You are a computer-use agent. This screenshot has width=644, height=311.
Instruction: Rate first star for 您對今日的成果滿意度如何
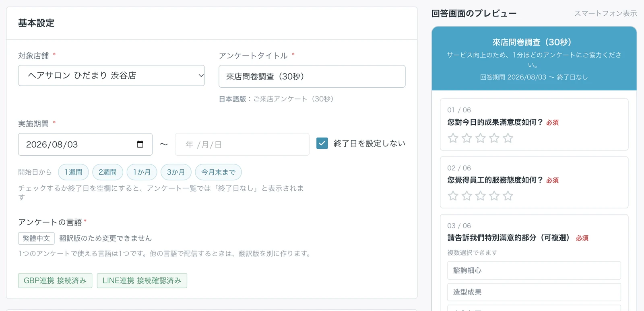point(453,138)
